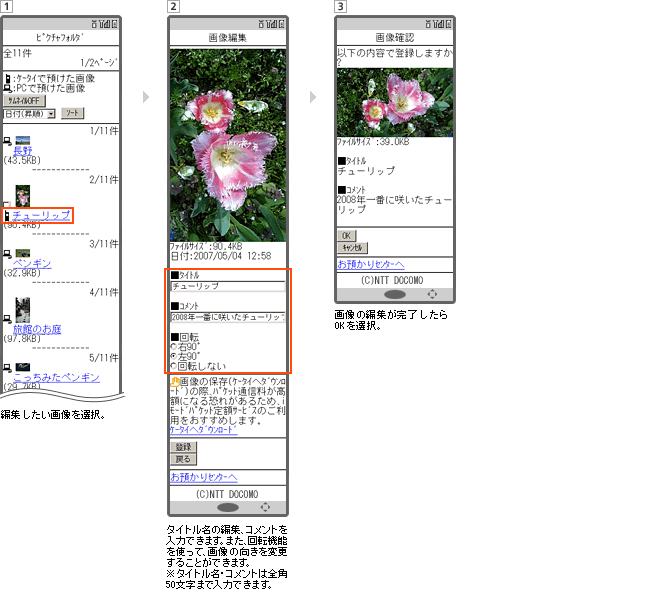648x589 pixels.
Task: Click the directional pad icon on 画像編集 phone
Action: [265, 507]
